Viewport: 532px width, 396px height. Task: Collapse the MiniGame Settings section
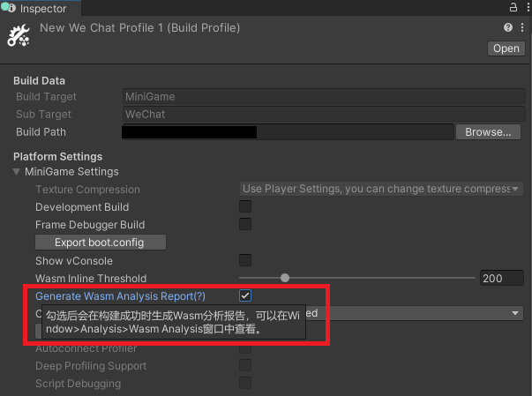coord(18,172)
